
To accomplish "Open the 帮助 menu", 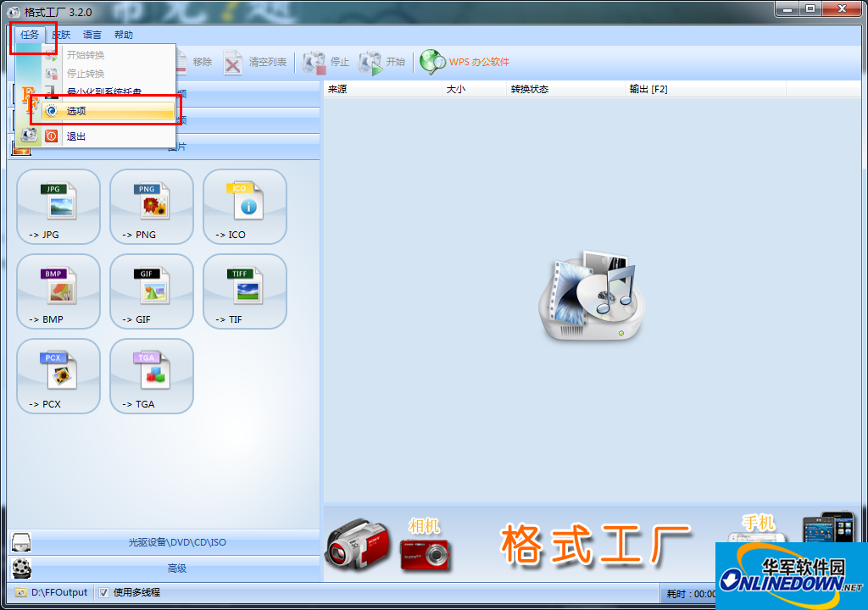I will 124,35.
